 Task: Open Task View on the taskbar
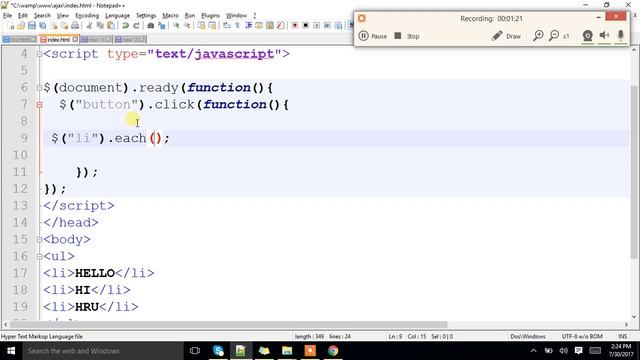coord(195,351)
